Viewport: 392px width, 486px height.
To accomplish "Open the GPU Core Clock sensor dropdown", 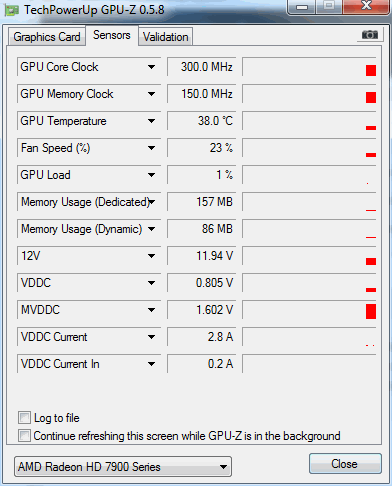I will point(151,67).
